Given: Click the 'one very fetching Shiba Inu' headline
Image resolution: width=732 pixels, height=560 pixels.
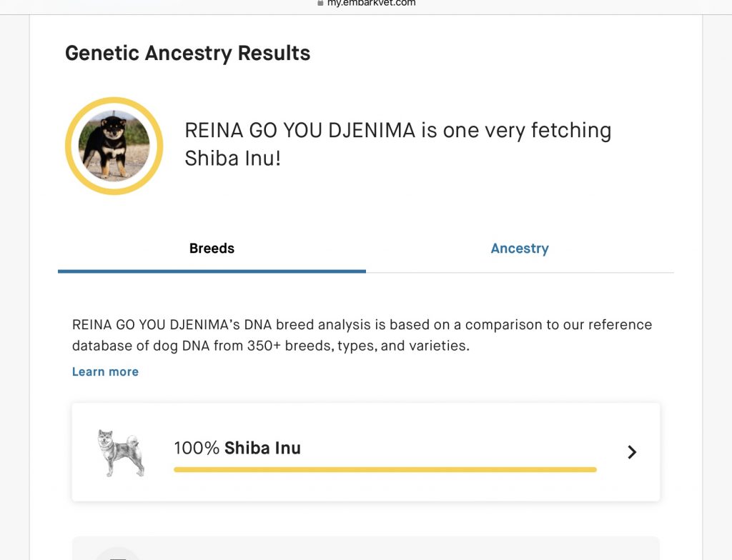Looking at the screenshot, I should (397, 144).
